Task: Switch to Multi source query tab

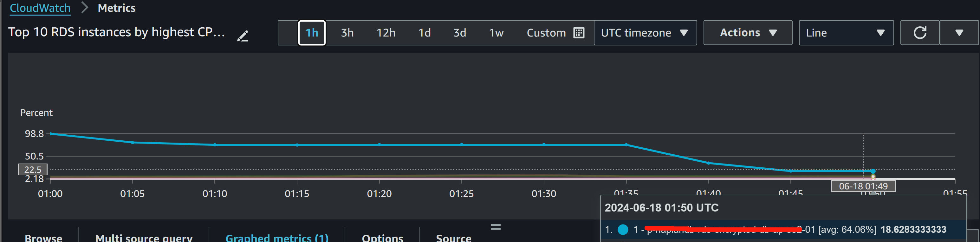Action: click(144, 238)
